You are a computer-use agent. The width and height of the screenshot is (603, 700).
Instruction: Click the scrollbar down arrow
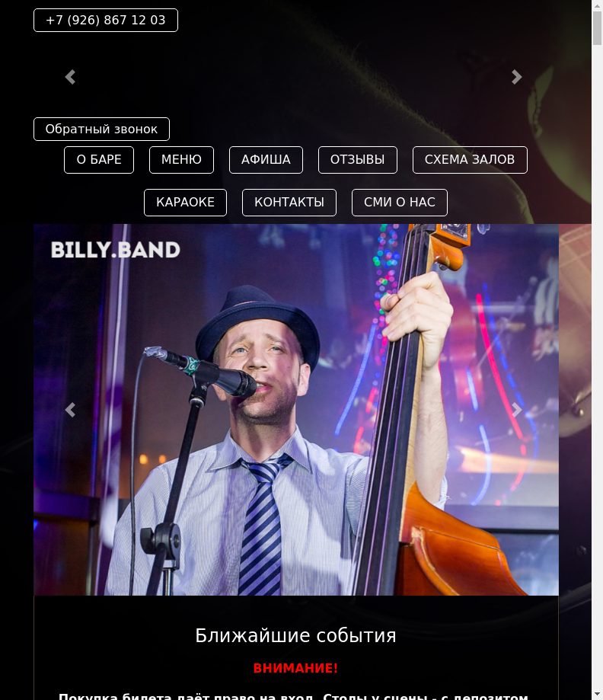[x=597, y=695]
